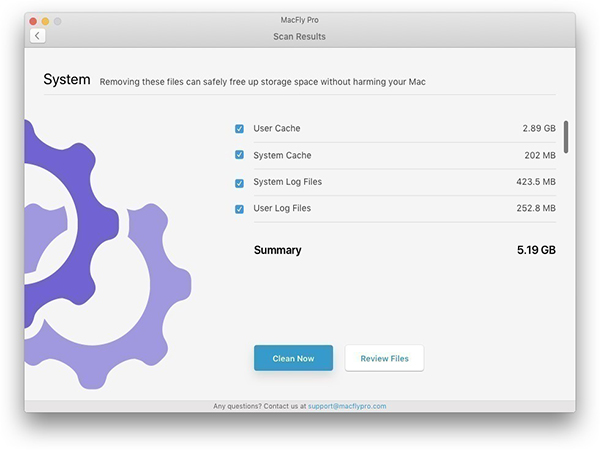Viewport: 600px width, 450px height.
Task: Click the Summary 5.19 GB total
Action: 536,250
